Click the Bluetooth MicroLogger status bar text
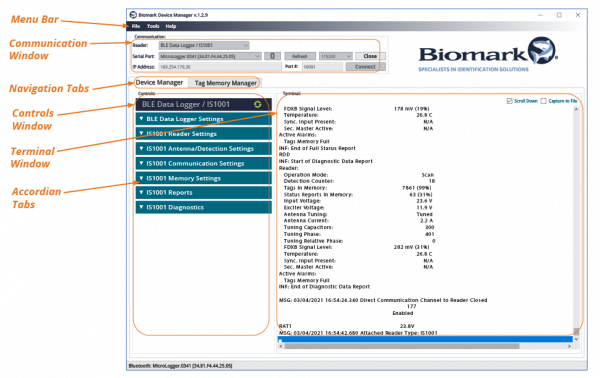Screen dimensions: 600x378 (180, 366)
